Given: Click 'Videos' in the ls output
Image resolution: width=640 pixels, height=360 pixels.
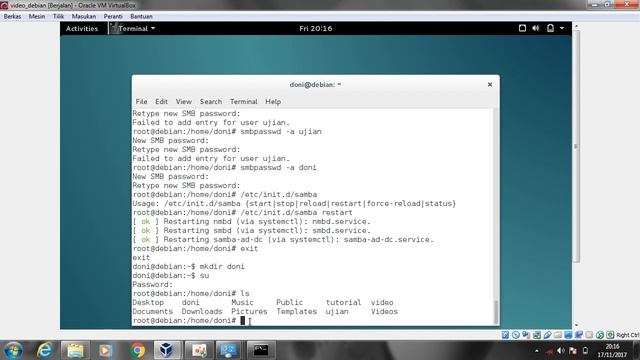Looking at the screenshot, I should tap(384, 311).
